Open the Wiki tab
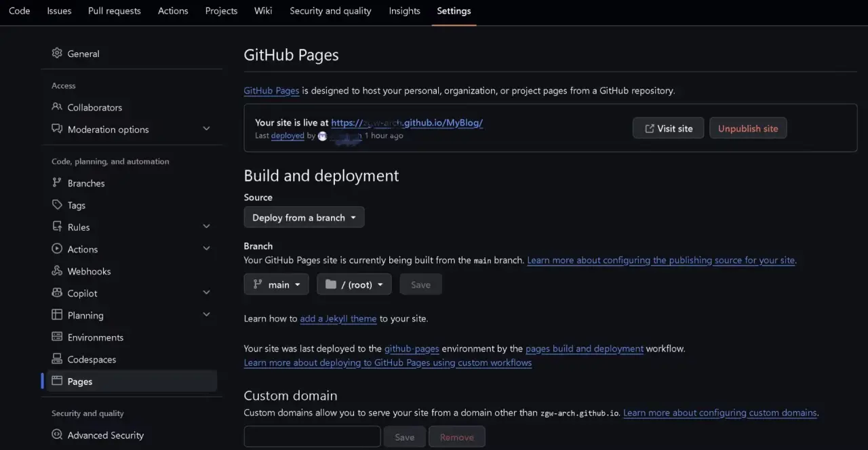Image resolution: width=868 pixels, height=450 pixels. click(x=263, y=11)
